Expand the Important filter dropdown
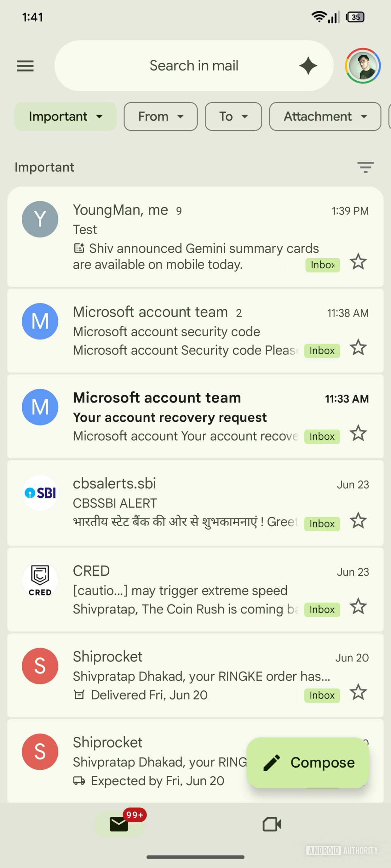391x868 pixels. pos(65,117)
